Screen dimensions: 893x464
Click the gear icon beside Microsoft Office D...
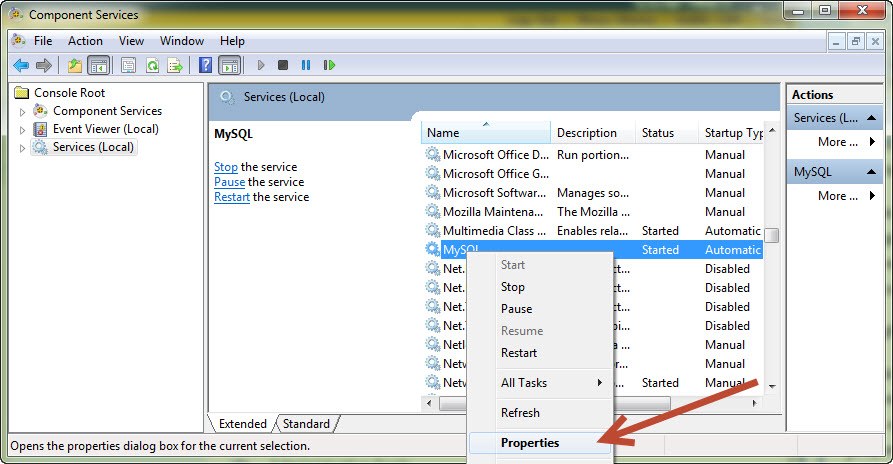click(x=433, y=154)
